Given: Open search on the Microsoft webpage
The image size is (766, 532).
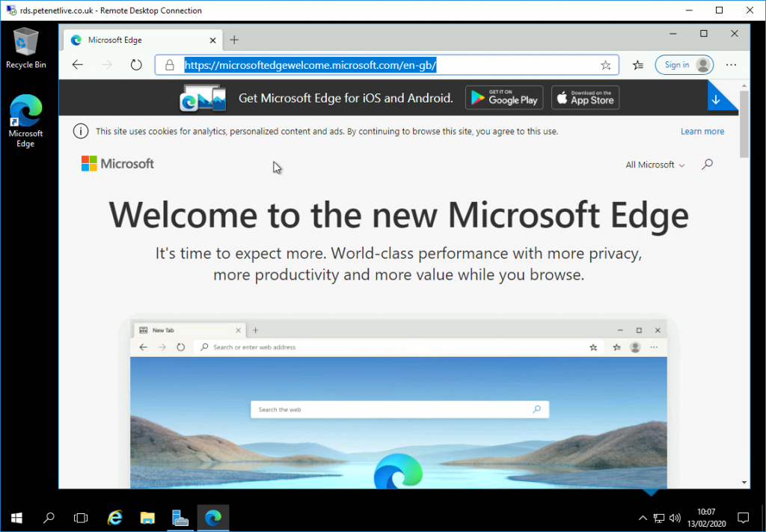Looking at the screenshot, I should [x=707, y=165].
